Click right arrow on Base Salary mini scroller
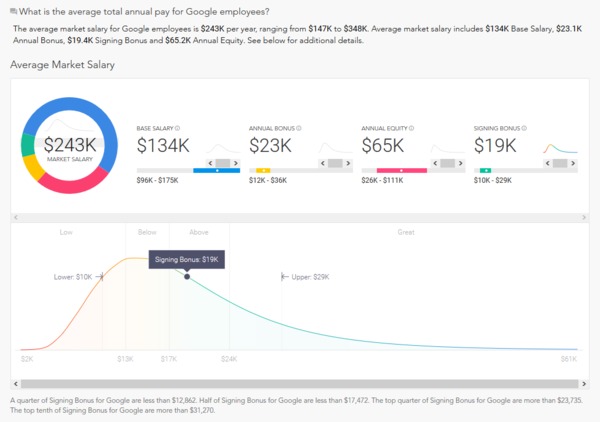 [236, 163]
